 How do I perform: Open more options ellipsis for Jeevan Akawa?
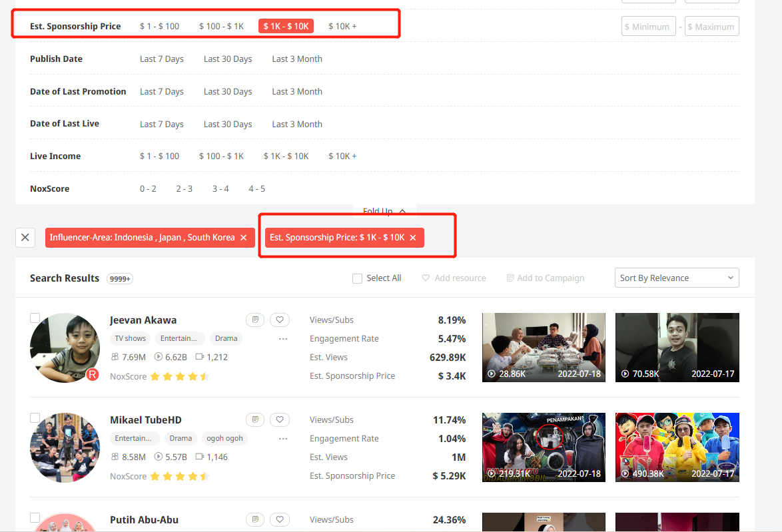(x=283, y=338)
